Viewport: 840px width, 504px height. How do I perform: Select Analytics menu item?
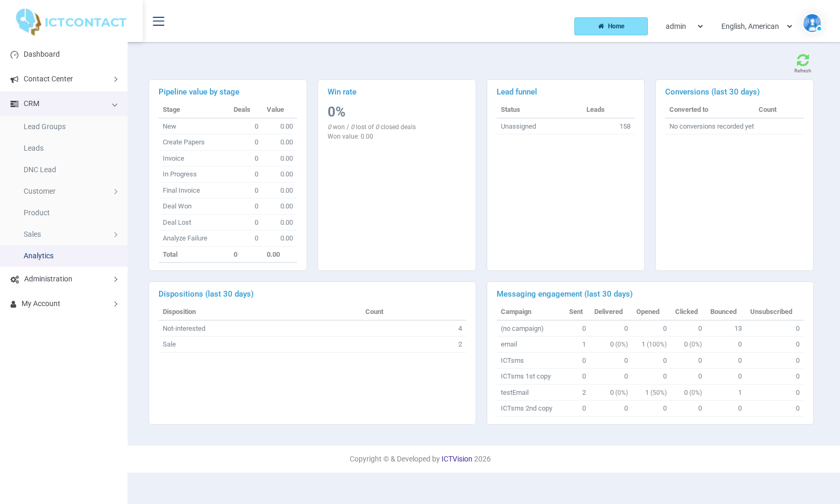(64, 256)
